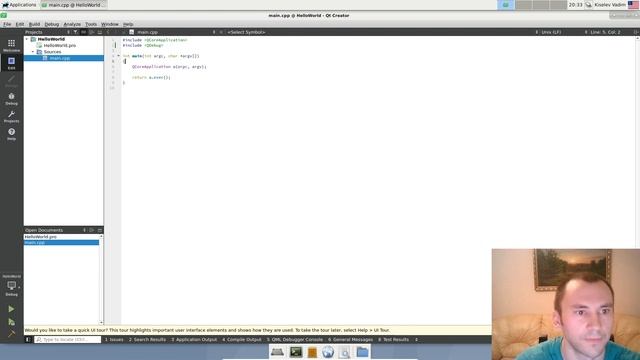This screenshot has width=640, height=360.
Task: Open the QML Debugger Console pane
Action: pyautogui.click(x=295, y=340)
